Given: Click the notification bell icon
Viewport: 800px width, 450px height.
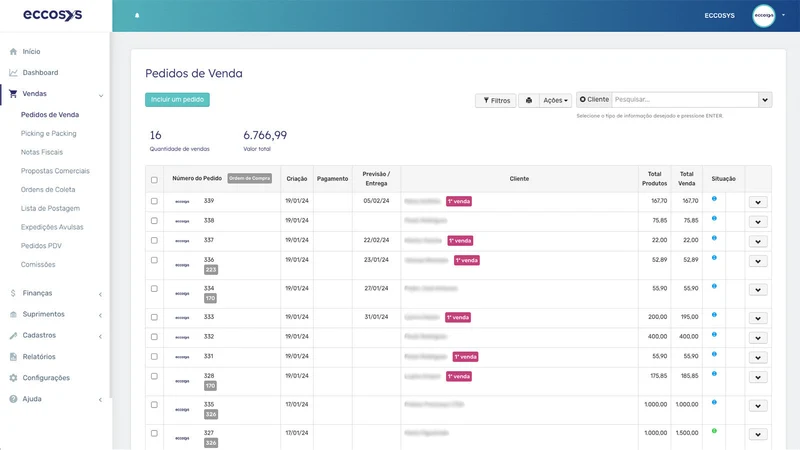Looking at the screenshot, I should tap(137, 15).
